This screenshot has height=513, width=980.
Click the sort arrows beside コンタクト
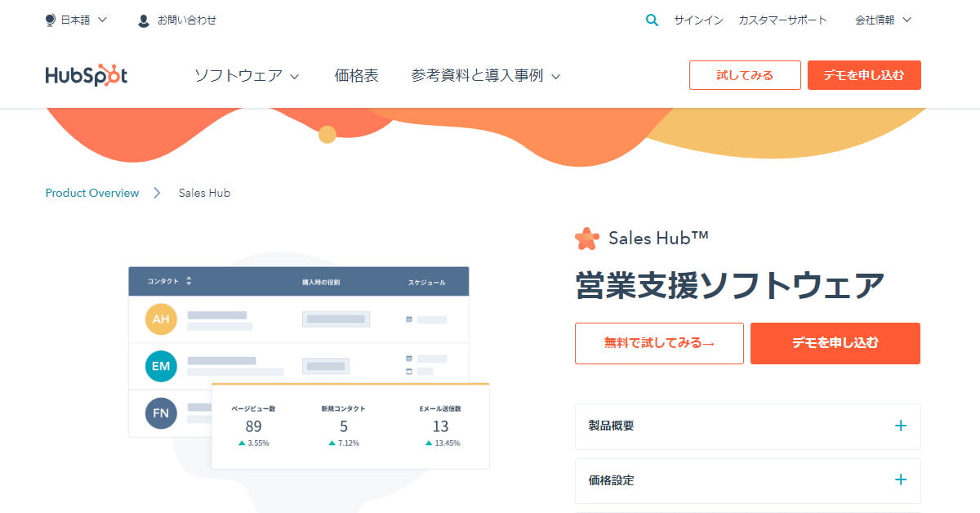(x=189, y=281)
